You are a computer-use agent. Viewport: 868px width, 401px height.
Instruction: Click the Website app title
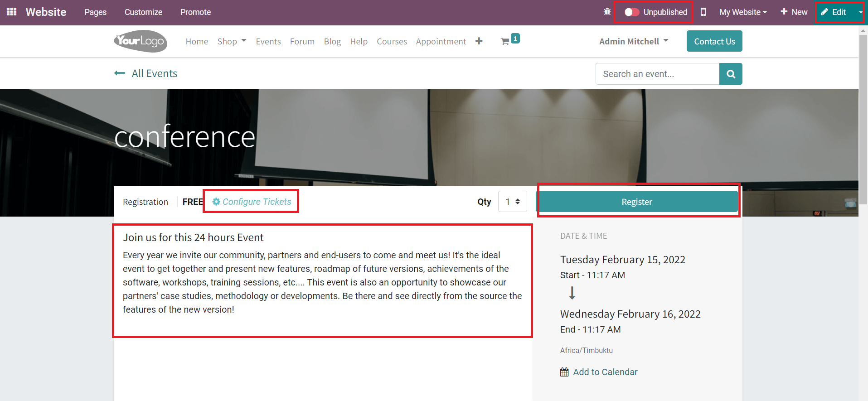[46, 12]
